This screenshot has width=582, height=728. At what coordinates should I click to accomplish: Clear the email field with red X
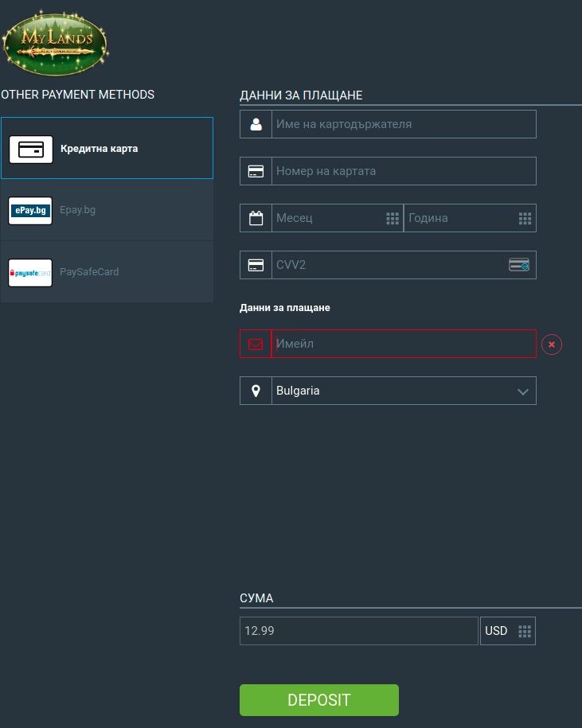point(551,345)
